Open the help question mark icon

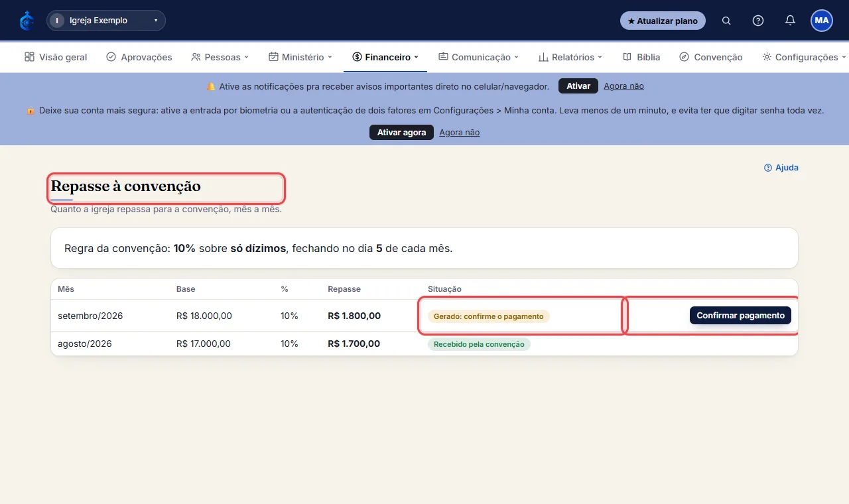point(758,21)
